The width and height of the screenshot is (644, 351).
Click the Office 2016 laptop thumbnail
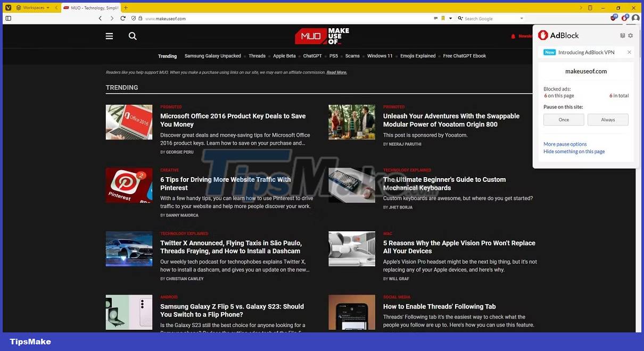click(129, 122)
